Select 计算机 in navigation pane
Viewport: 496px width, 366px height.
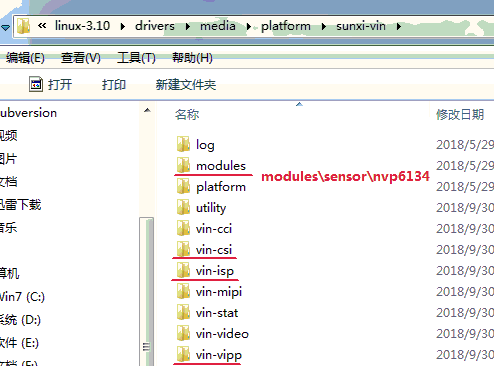pos(10,273)
